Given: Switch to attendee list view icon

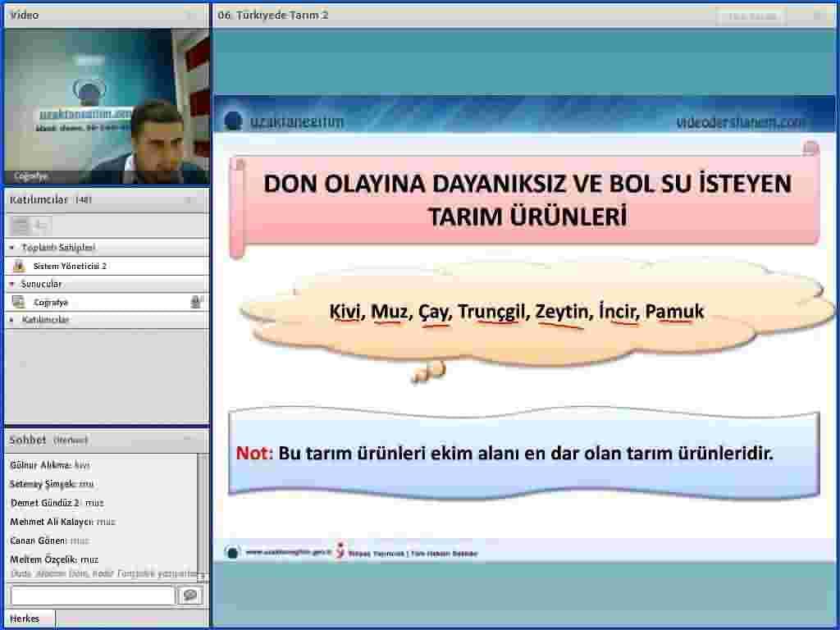Looking at the screenshot, I should pyautogui.click(x=21, y=226).
